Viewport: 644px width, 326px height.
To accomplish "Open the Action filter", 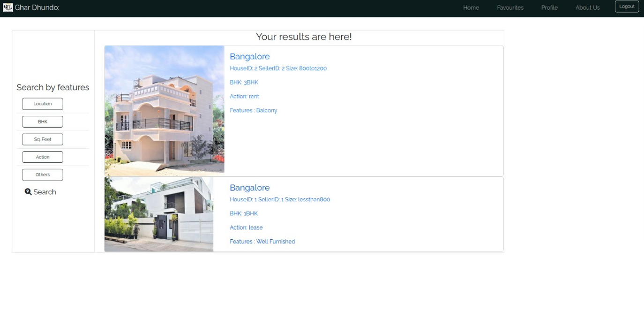I will 42,157.
